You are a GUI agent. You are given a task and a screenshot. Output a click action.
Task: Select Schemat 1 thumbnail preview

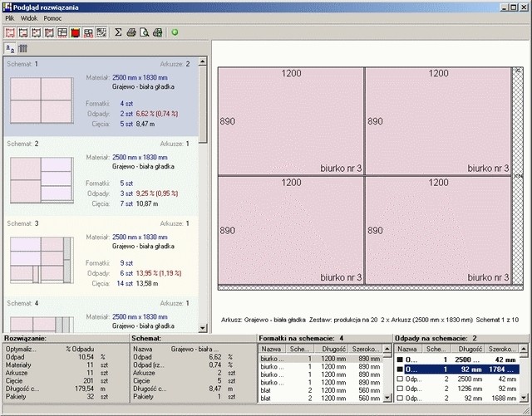(x=42, y=100)
